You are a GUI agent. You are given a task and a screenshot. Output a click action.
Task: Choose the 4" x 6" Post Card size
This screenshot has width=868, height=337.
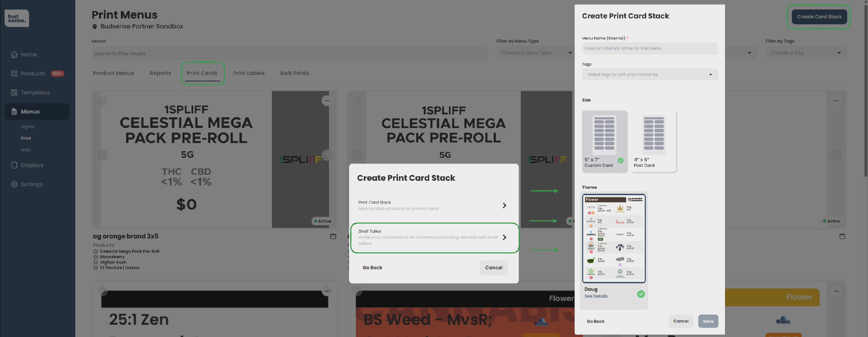click(x=654, y=141)
